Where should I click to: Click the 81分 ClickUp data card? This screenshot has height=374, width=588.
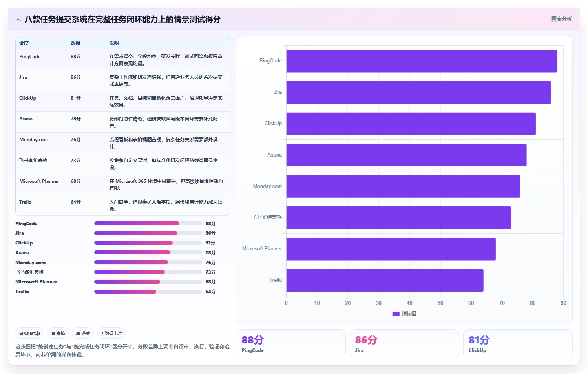(518, 344)
